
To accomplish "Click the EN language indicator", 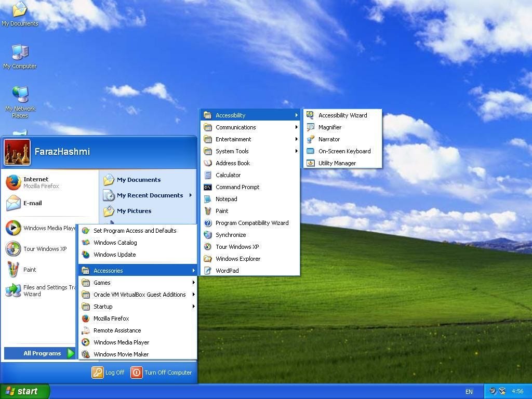I will (469, 391).
